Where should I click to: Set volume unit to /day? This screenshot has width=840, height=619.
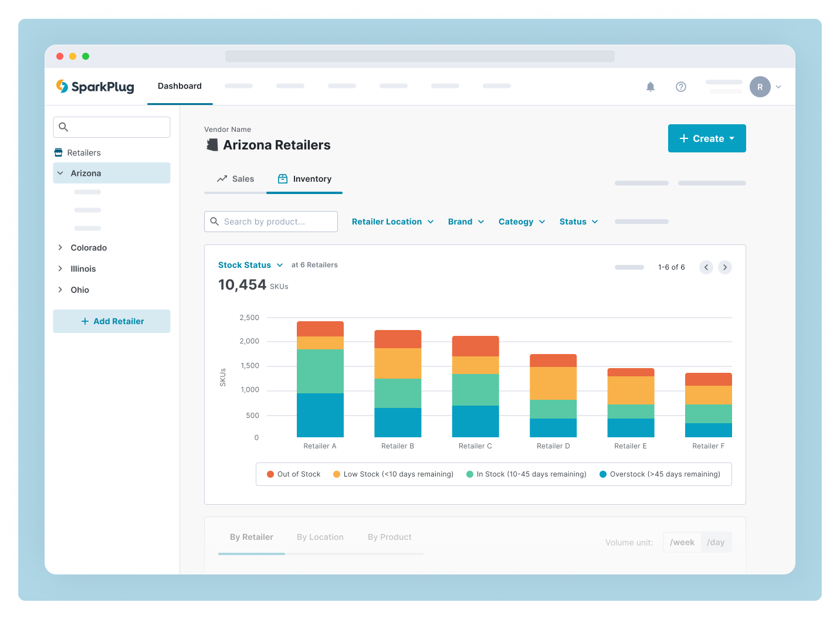click(x=716, y=542)
